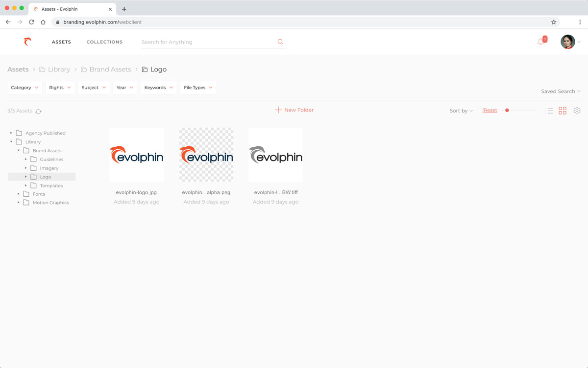Go to browser home page

coord(43,22)
